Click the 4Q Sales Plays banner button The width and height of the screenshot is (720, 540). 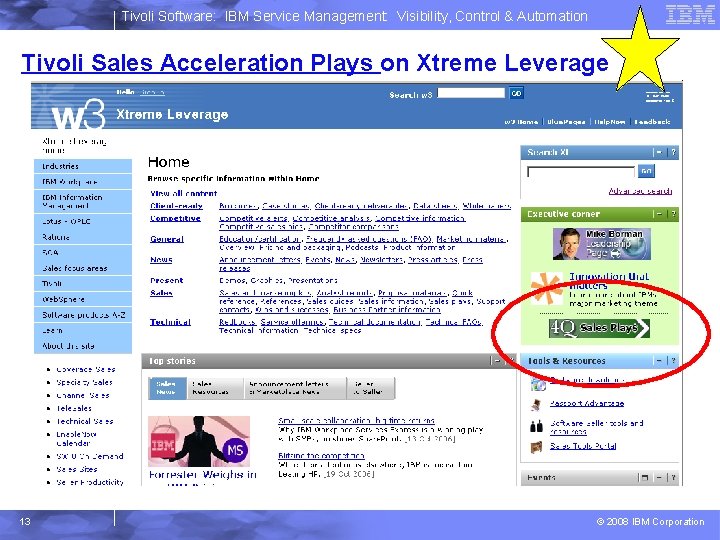coord(599,328)
